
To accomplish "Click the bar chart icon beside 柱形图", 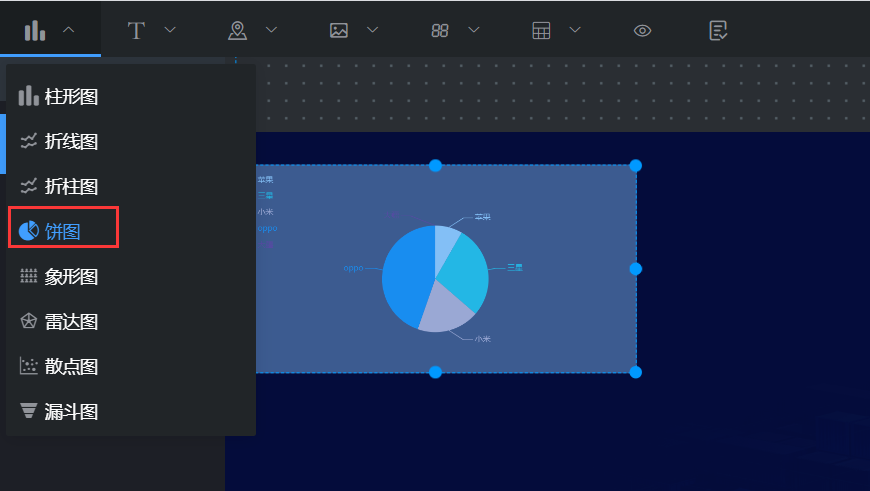I will [x=28, y=96].
